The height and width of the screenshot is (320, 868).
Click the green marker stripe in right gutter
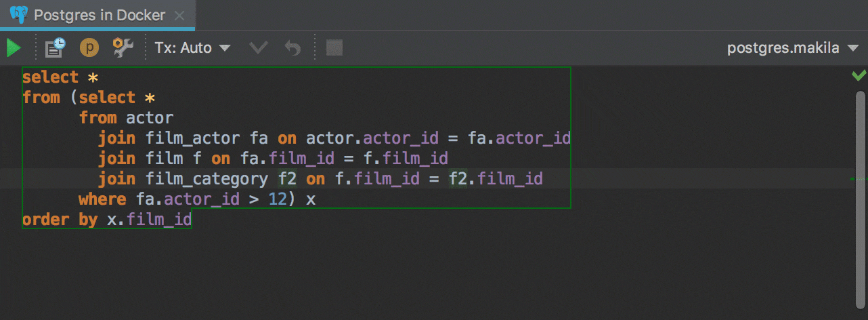859,179
